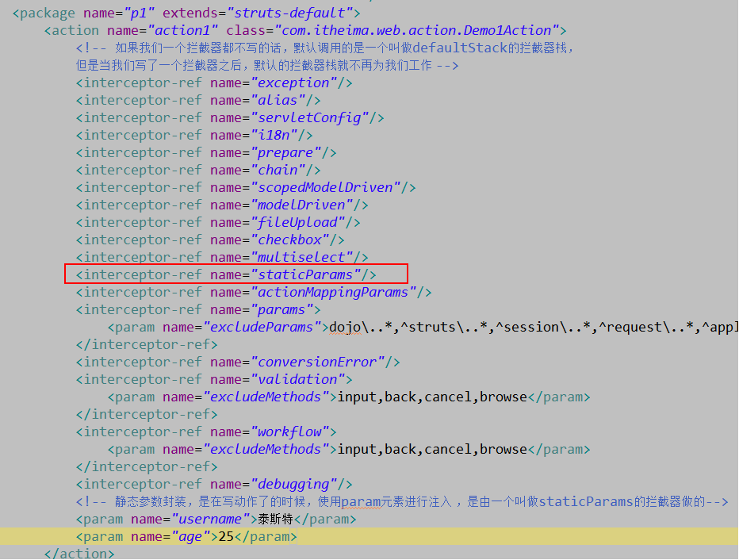The height and width of the screenshot is (560, 739).
Task: Click the interceptor name "params"
Action: point(282,309)
